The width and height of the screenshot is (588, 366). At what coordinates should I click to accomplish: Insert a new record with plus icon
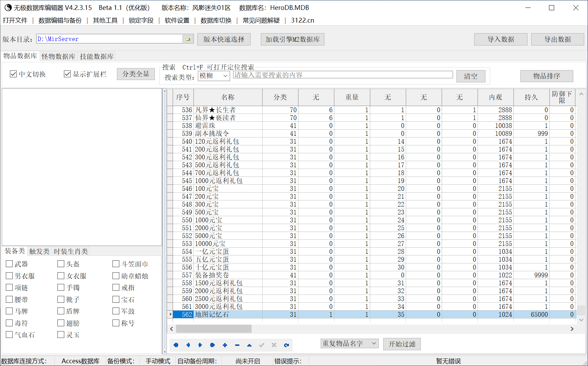tap(225, 345)
